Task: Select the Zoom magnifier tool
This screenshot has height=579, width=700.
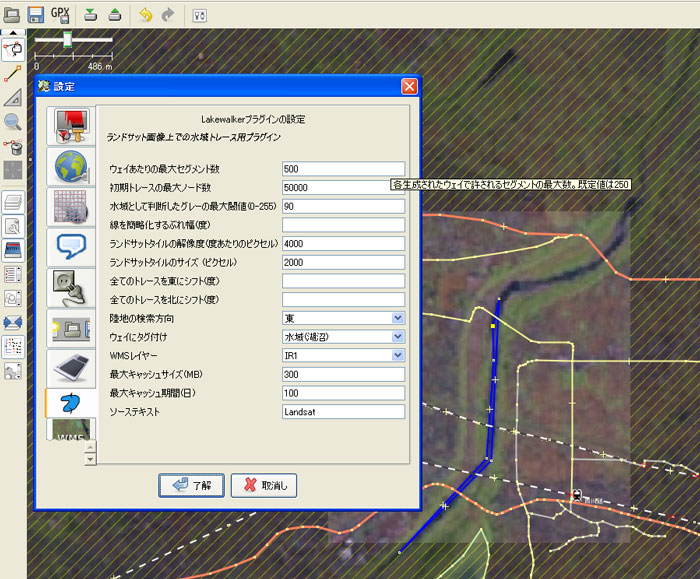Action: (13, 121)
